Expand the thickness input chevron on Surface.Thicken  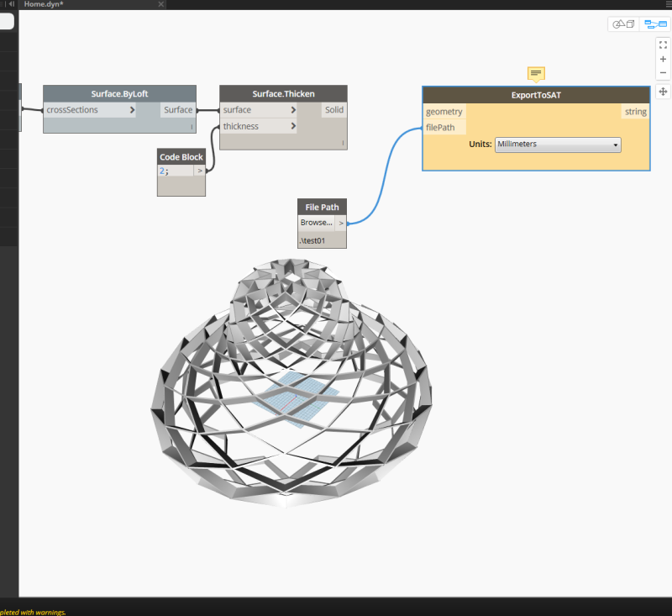[291, 126]
